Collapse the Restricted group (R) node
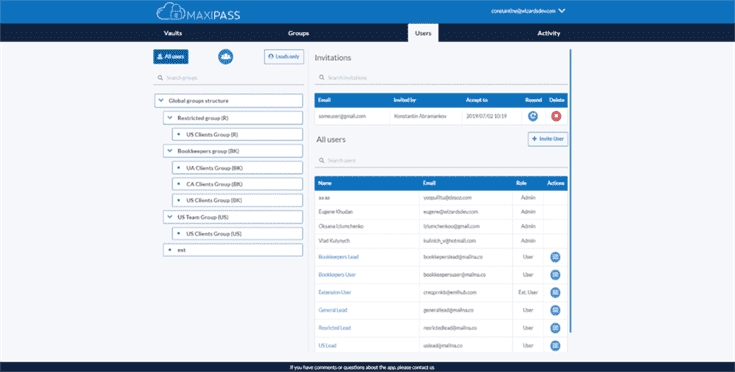The width and height of the screenshot is (735, 372). pos(170,118)
